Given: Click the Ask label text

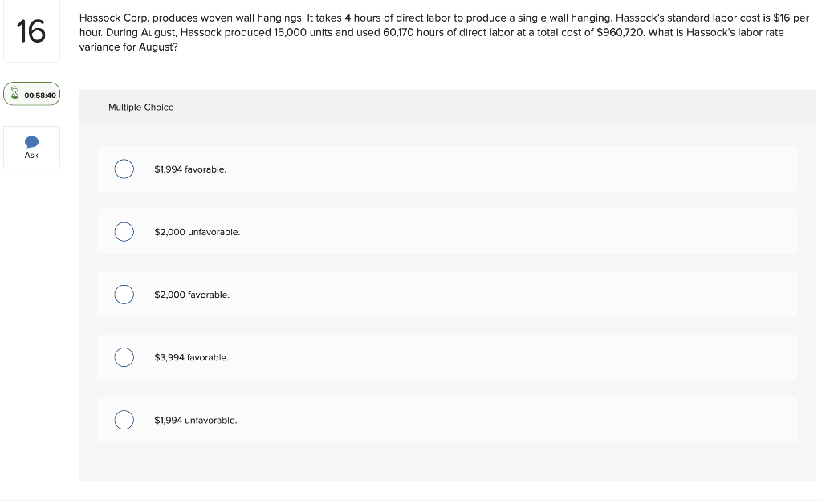Looking at the screenshot, I should (x=31, y=156).
